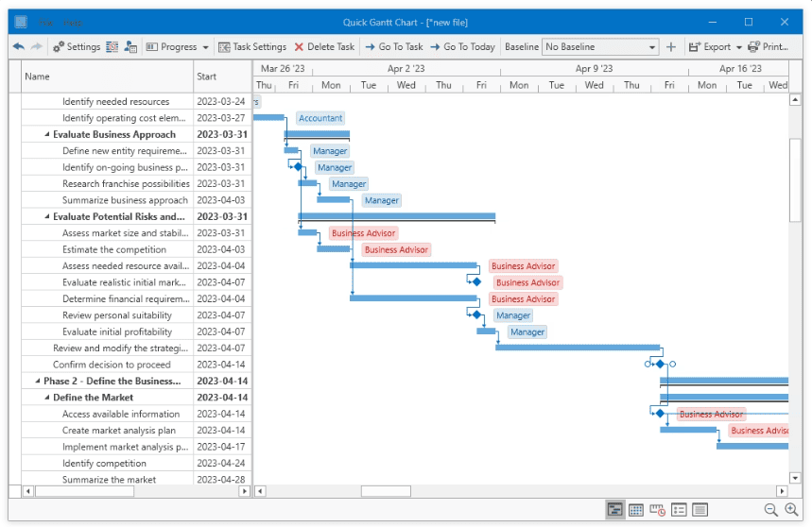Screen dimensions: 812x527
Task: Click Confirm decision to proceed milestone diamond
Action: point(660,365)
